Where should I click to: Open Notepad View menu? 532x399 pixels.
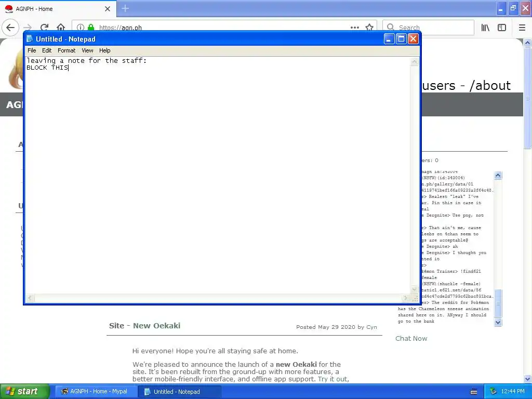click(x=87, y=50)
